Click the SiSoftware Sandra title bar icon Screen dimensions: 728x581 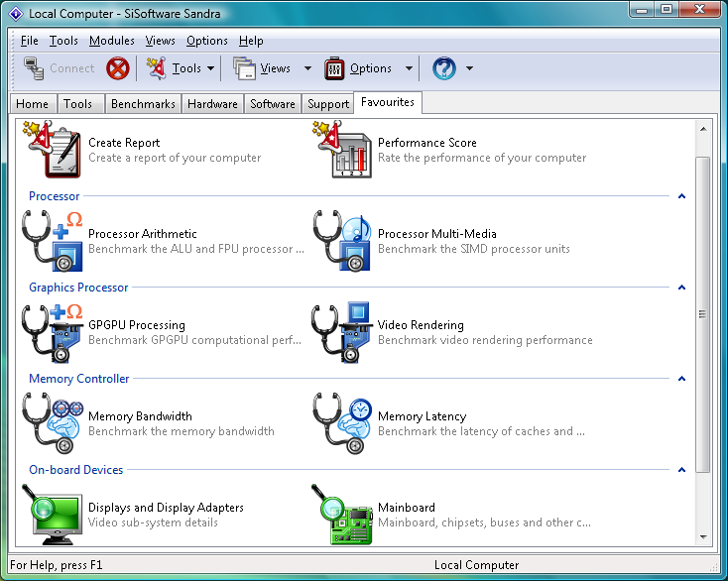pos(16,14)
